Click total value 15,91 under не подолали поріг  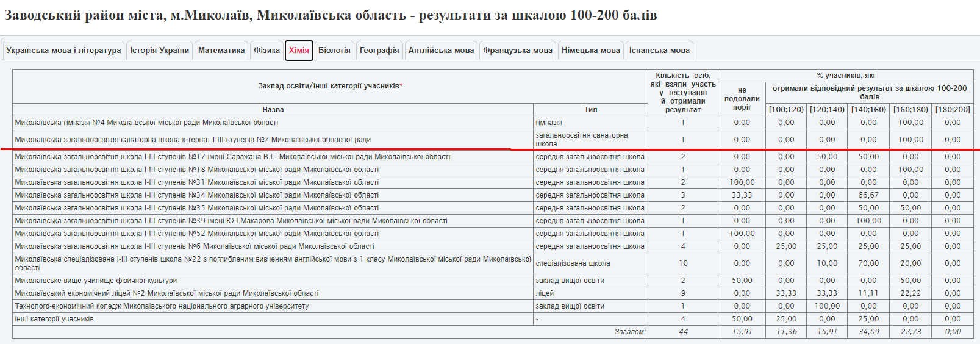tap(742, 332)
